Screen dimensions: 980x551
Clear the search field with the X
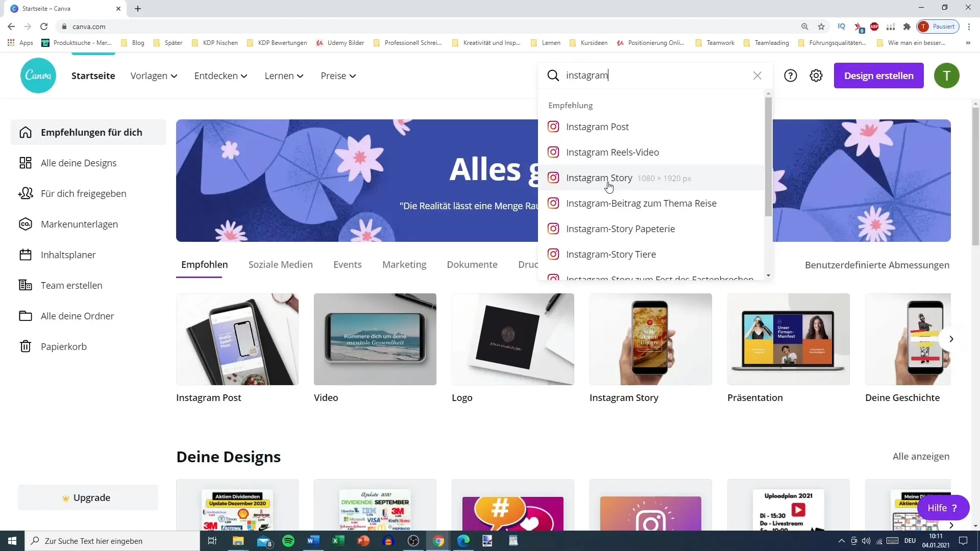757,76
